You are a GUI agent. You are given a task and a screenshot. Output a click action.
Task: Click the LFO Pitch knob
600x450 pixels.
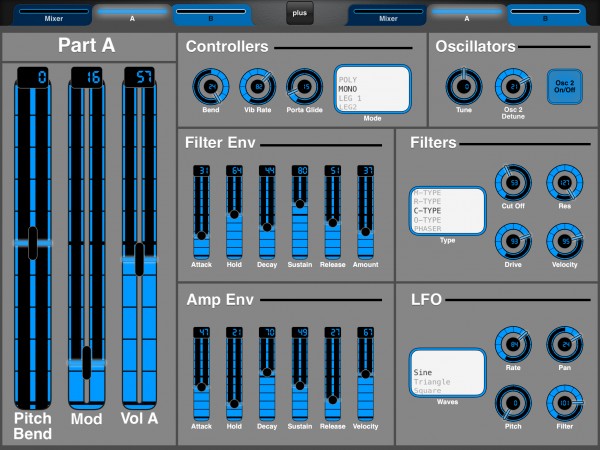point(513,403)
